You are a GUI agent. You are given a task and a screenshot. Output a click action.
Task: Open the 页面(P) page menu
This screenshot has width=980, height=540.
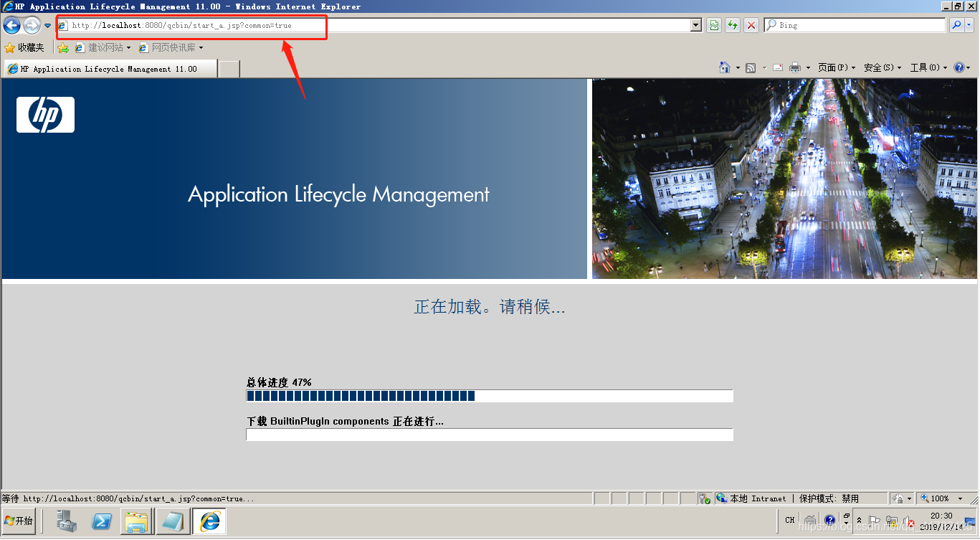click(837, 67)
